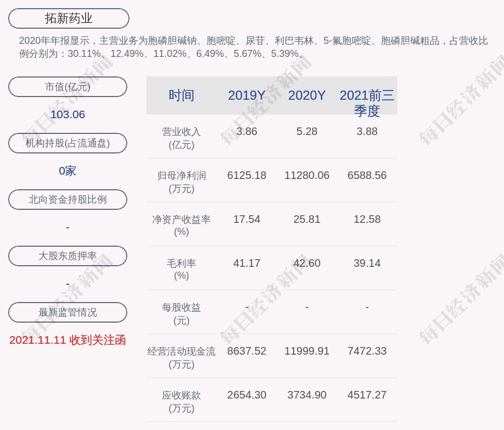Click cash flow value 7472.33
Image resolution: width=504 pixels, height=430 pixels.
(367, 351)
